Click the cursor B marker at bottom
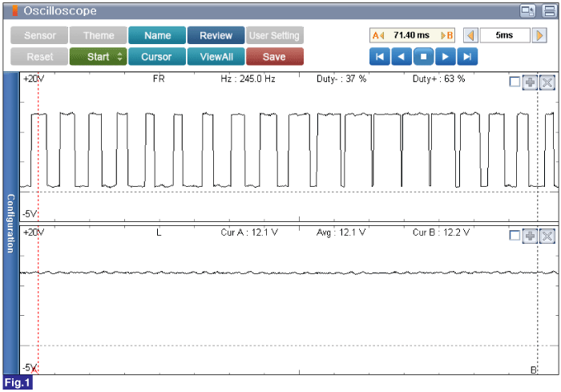 click(x=534, y=370)
